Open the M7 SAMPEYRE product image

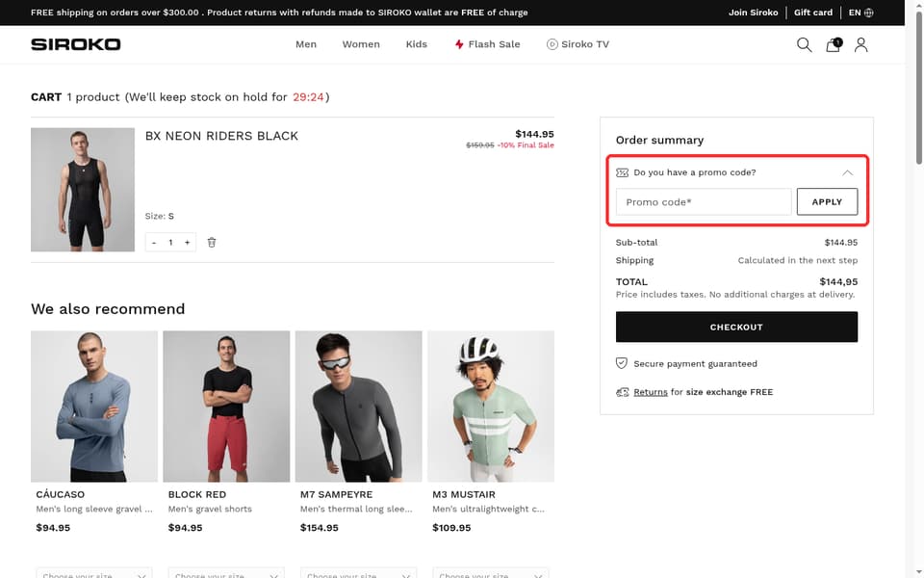(358, 407)
